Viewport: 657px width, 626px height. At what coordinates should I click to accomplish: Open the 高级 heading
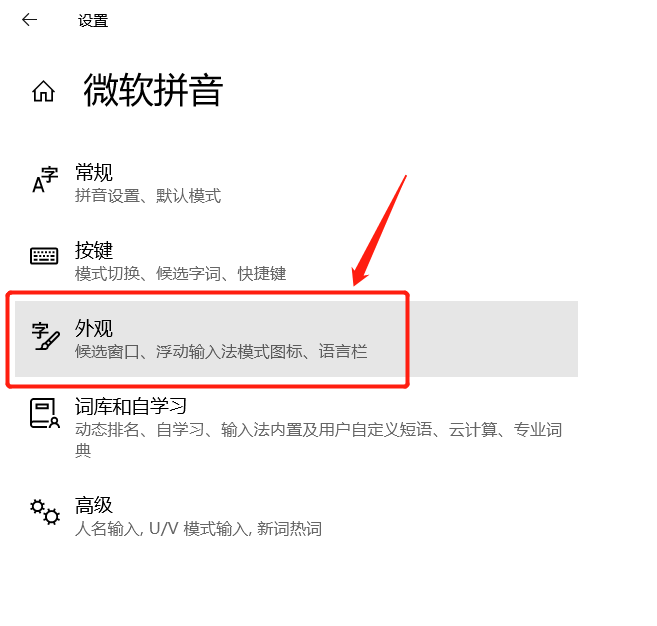point(94,505)
